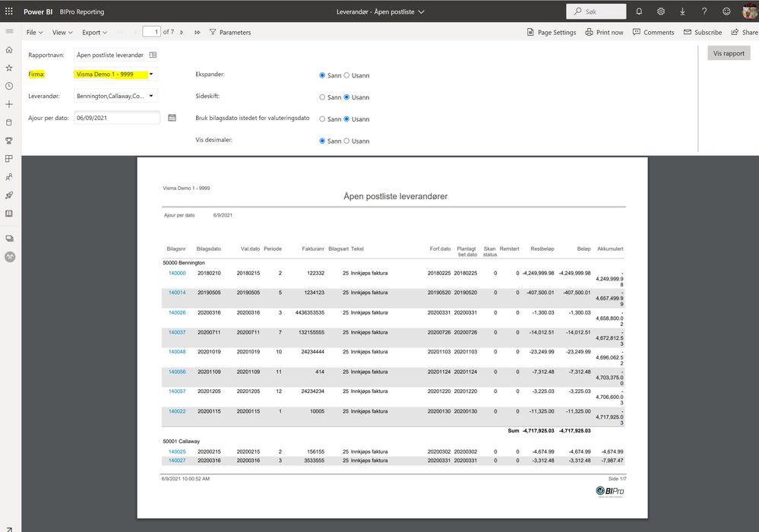Select Sann for Bruk bilagsdato option

[322, 119]
